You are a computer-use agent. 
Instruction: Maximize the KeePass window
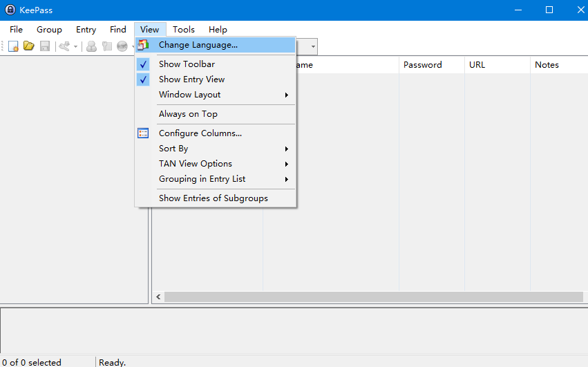coord(549,10)
